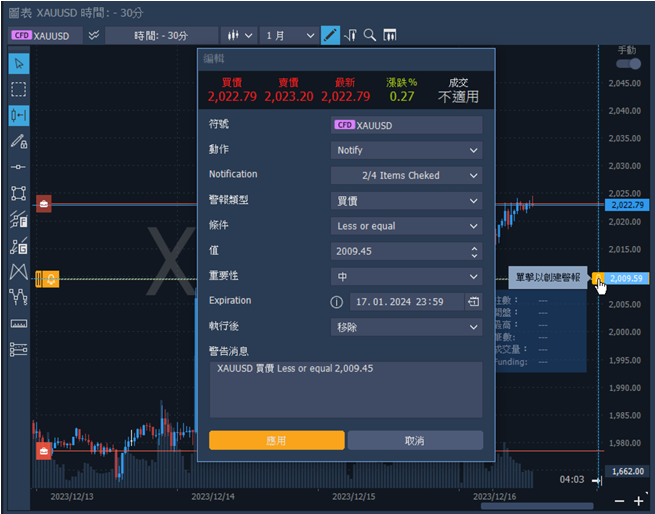Image resolution: width=655 pixels, height=514 pixels.
Task: Toggle the pencil drawing mode button
Action: 330,35
